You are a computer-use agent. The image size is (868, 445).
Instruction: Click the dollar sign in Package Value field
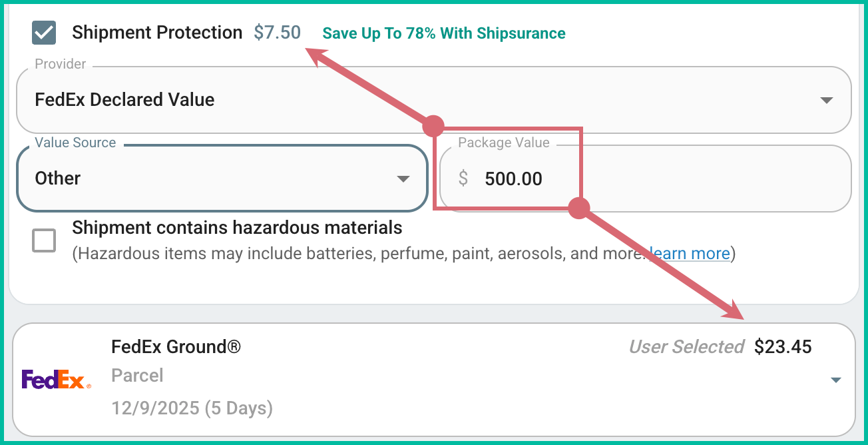pos(462,178)
